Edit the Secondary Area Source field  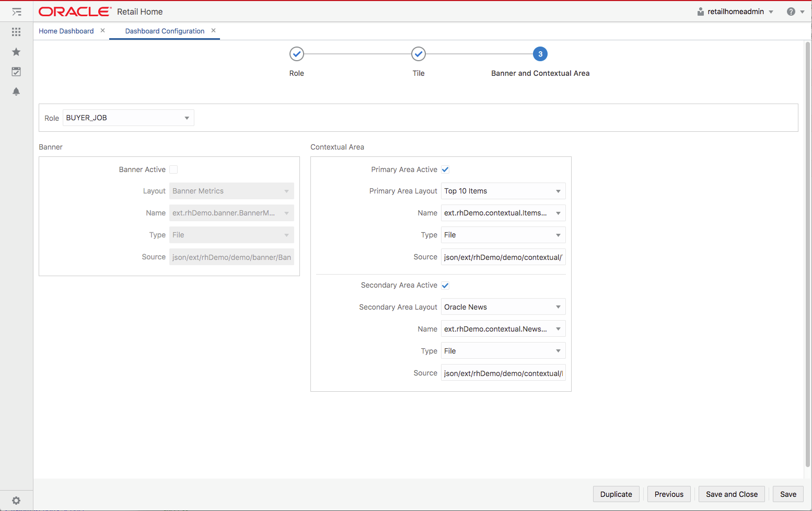tap(503, 373)
